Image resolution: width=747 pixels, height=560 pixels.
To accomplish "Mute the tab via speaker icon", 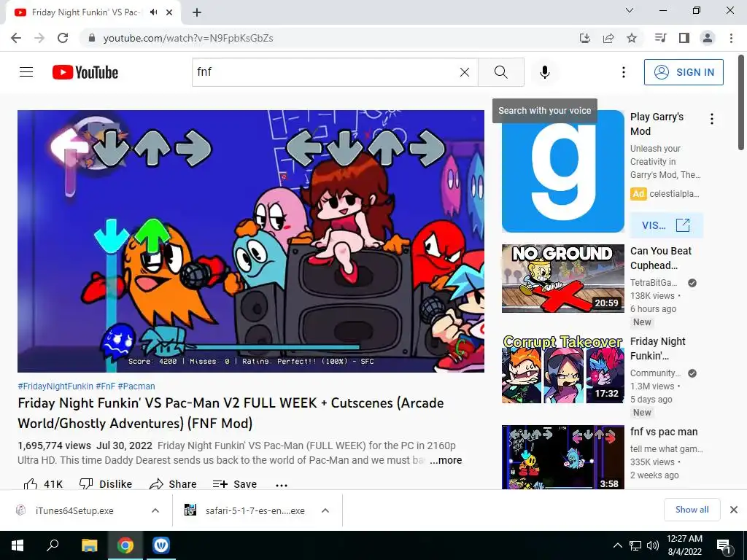I will 153,12.
